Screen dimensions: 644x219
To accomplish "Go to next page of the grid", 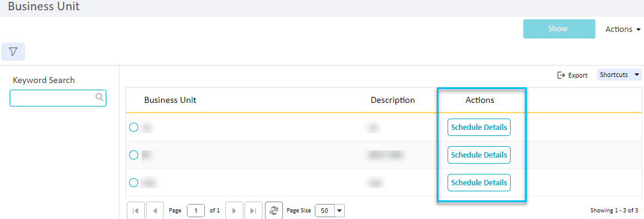I will pyautogui.click(x=234, y=211).
